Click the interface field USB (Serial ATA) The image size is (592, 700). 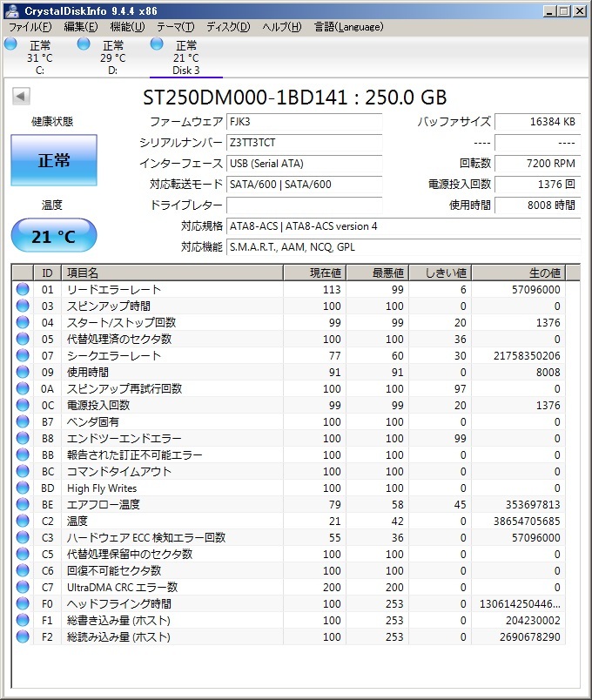[305, 164]
